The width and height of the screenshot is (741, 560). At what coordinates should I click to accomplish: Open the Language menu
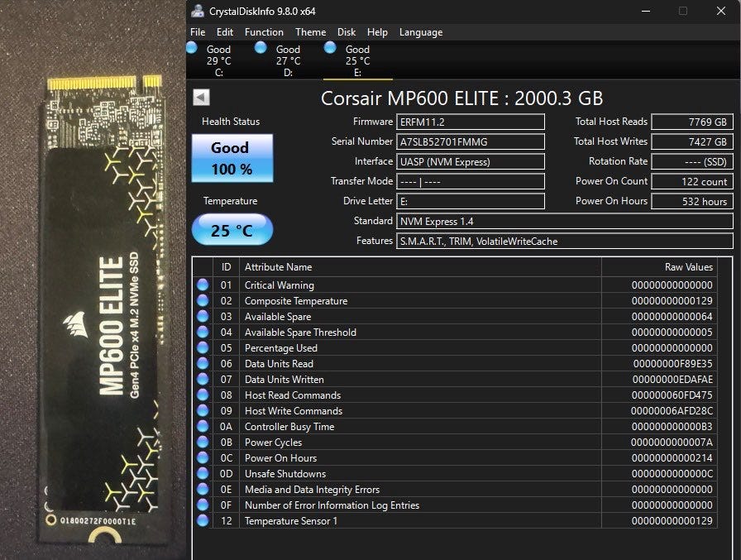[421, 32]
